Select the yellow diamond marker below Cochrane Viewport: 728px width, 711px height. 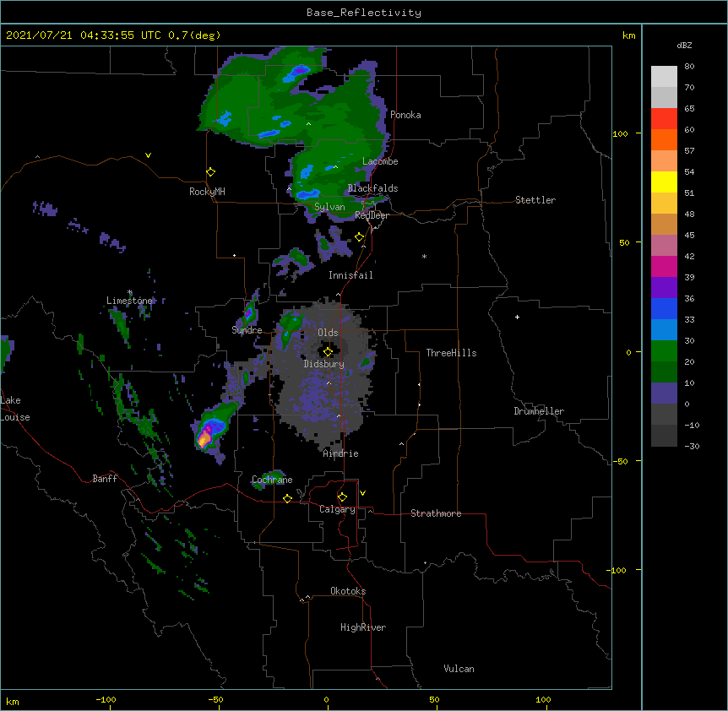pyautogui.click(x=287, y=498)
